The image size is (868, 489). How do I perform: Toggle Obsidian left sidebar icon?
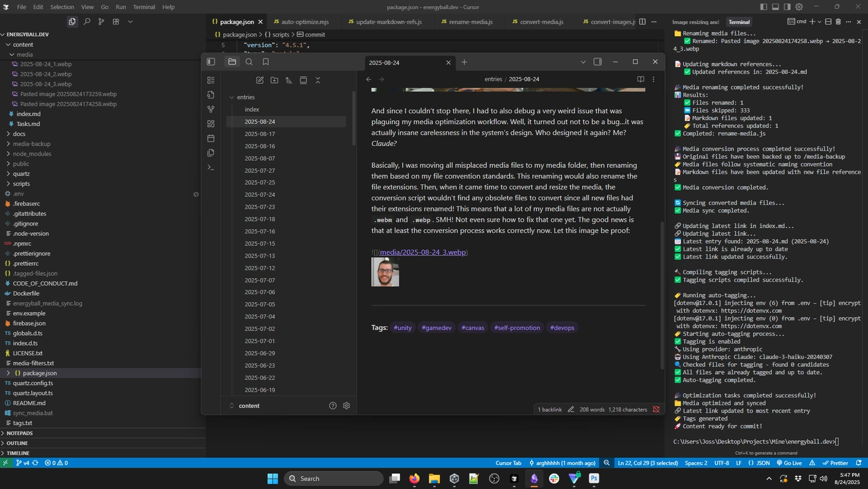pyautogui.click(x=211, y=62)
